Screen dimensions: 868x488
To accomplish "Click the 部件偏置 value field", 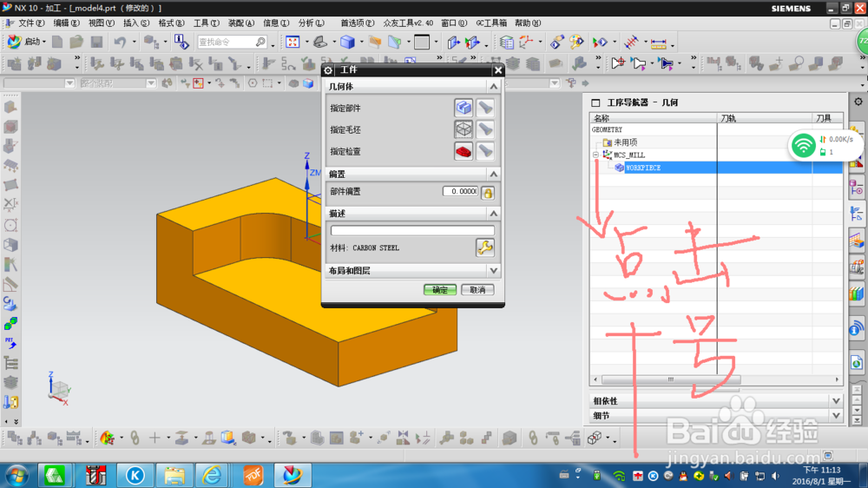I will click(461, 191).
